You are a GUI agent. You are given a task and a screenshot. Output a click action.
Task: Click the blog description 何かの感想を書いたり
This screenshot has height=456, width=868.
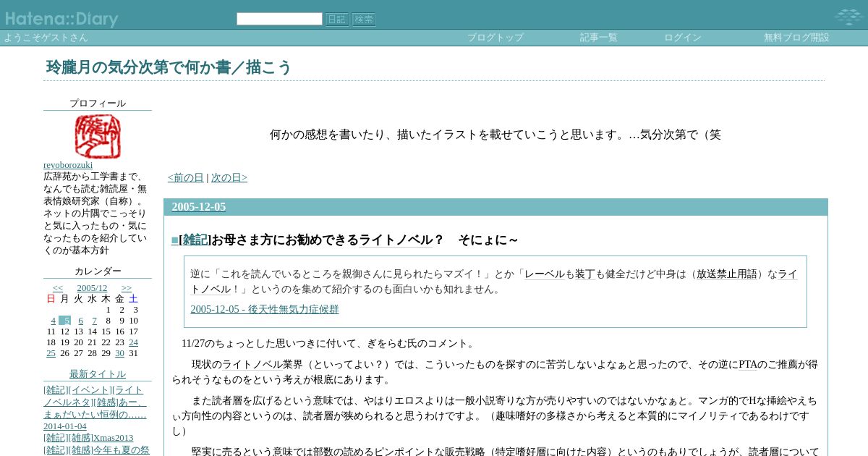(x=495, y=135)
